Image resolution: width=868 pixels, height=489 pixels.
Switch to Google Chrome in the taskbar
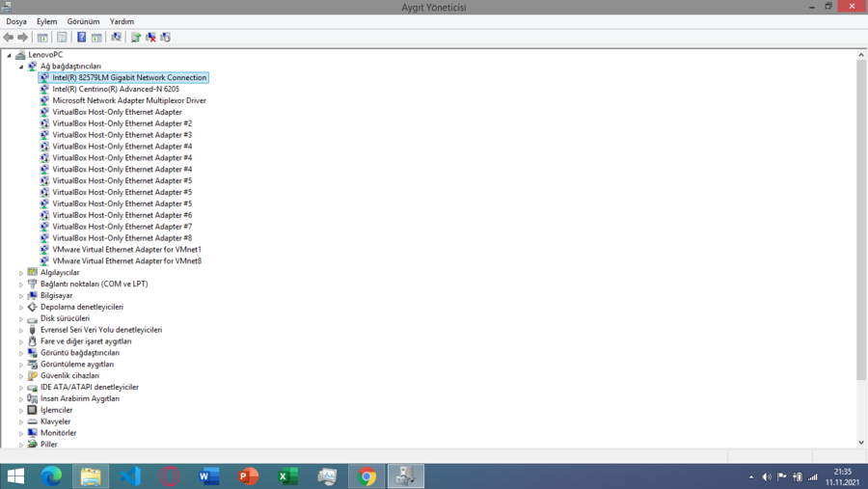366,476
